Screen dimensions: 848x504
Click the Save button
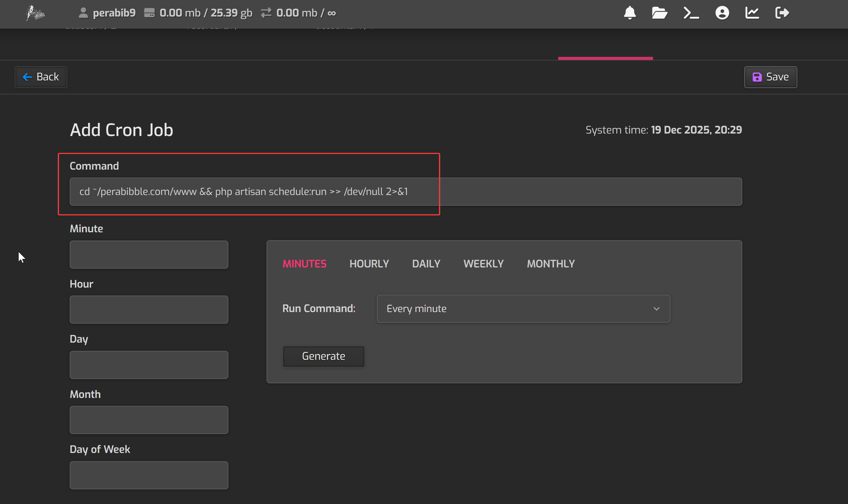[770, 77]
